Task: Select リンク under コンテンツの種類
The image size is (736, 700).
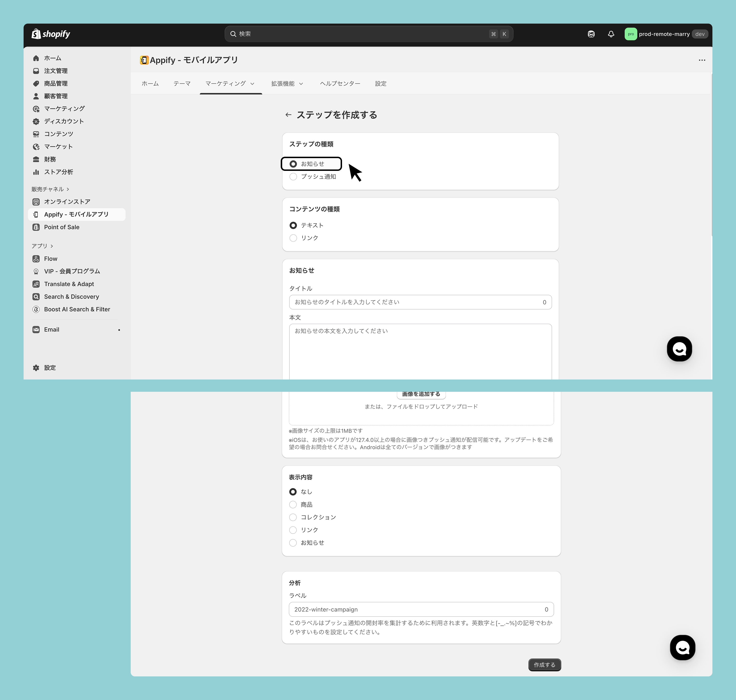Action: pyautogui.click(x=293, y=238)
